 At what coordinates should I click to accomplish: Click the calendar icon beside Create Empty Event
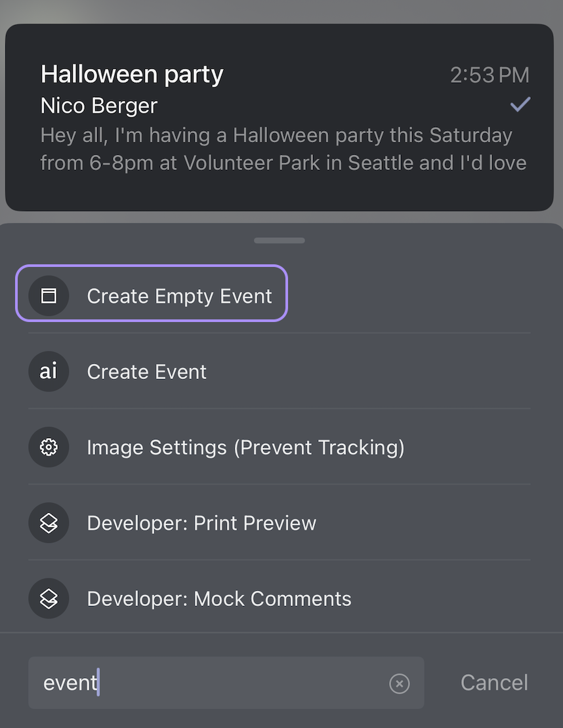pos(49,296)
